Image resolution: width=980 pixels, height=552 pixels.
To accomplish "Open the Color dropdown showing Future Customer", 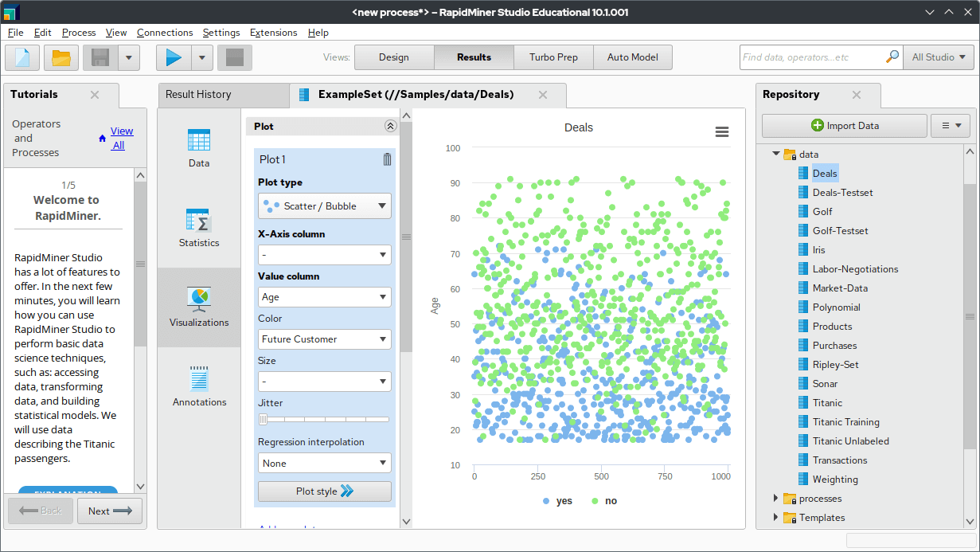I will click(324, 339).
